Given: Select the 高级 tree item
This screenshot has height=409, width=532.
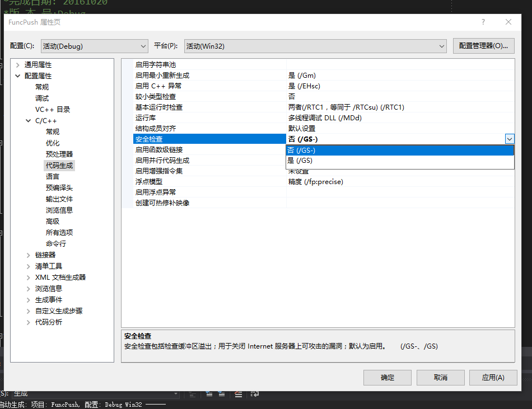Looking at the screenshot, I should 53,221.
